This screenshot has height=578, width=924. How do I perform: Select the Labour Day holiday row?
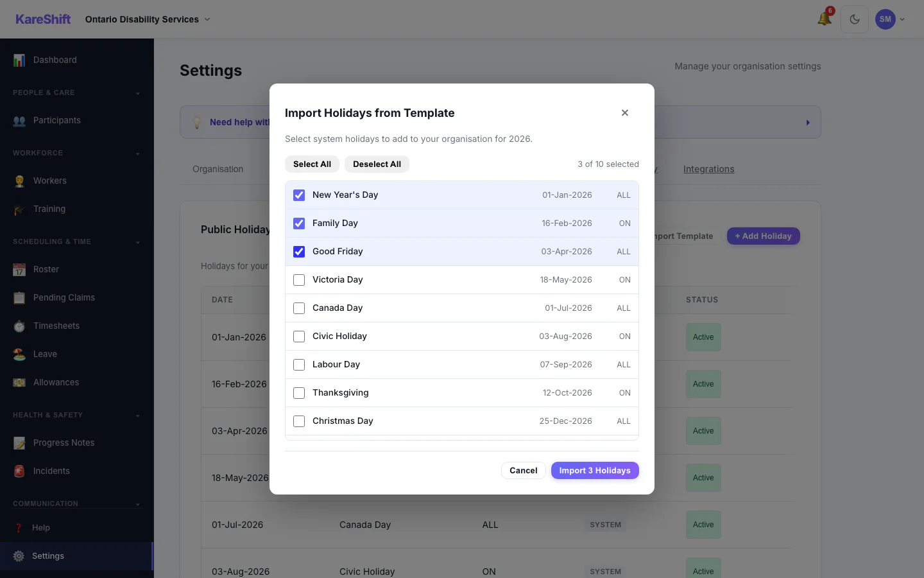point(462,365)
